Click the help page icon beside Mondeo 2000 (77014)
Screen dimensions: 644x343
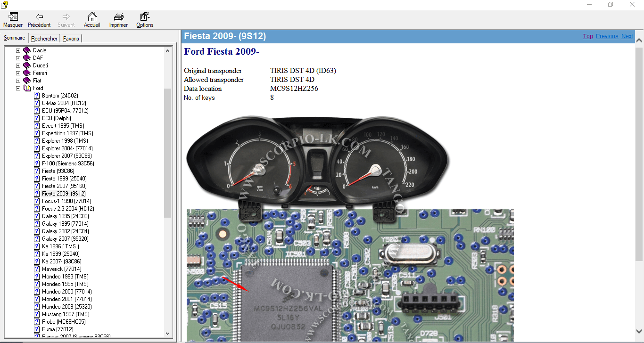click(37, 291)
